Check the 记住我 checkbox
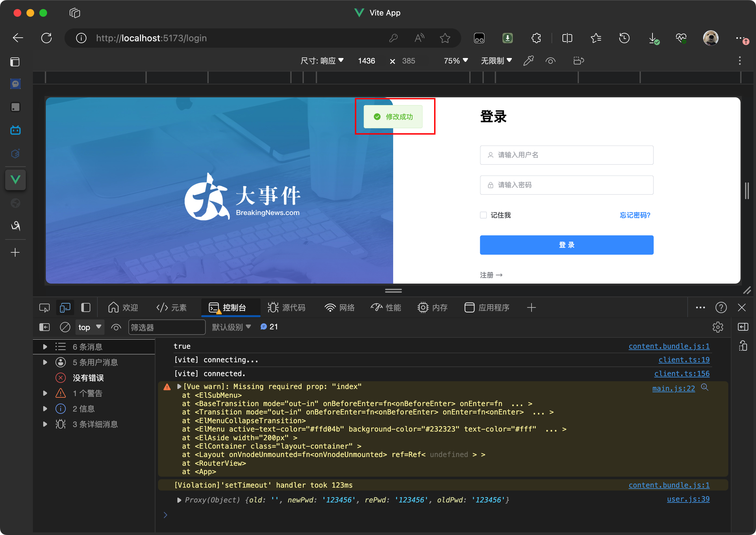Image resolution: width=756 pixels, height=535 pixels. pos(483,215)
